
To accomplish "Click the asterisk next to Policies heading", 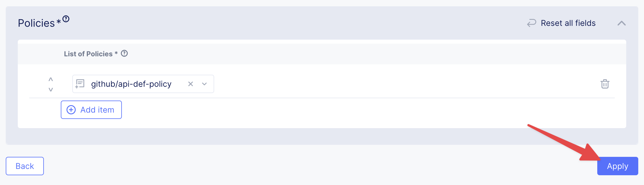I will point(58,22).
